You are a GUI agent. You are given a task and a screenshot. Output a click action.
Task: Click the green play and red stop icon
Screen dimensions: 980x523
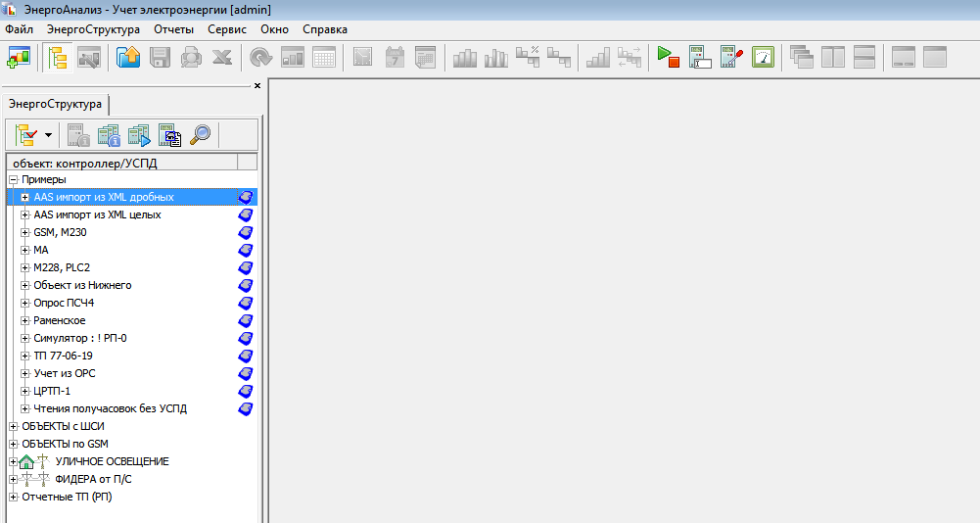coord(668,58)
